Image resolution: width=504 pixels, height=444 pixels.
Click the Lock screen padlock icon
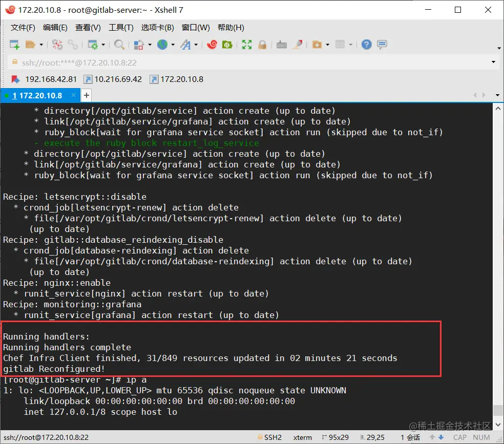[262, 45]
